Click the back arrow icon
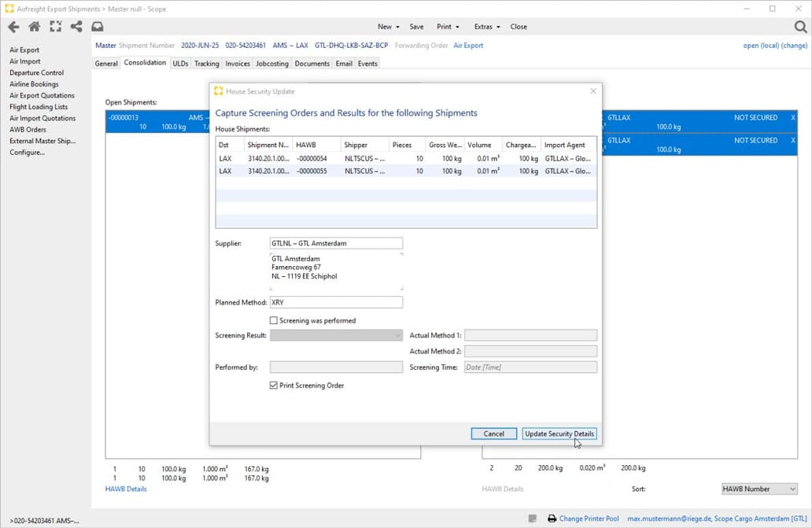The width and height of the screenshot is (812, 528). click(x=13, y=27)
